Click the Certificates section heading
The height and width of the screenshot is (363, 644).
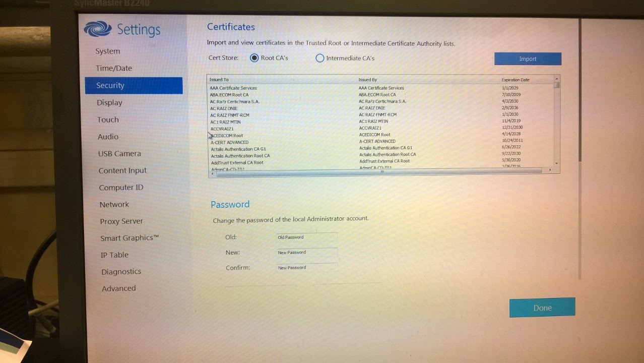[231, 27]
